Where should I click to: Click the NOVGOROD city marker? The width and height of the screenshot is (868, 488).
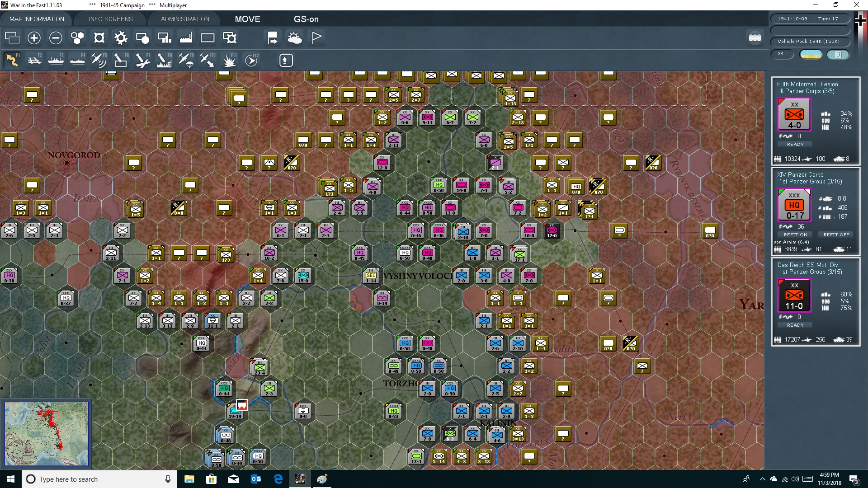[66, 163]
